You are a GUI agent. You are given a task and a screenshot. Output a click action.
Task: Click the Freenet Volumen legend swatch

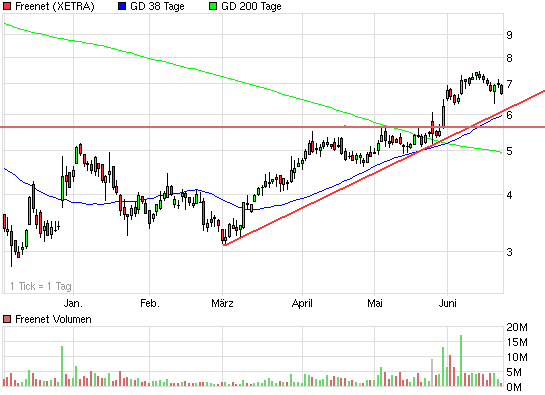click(x=7, y=319)
